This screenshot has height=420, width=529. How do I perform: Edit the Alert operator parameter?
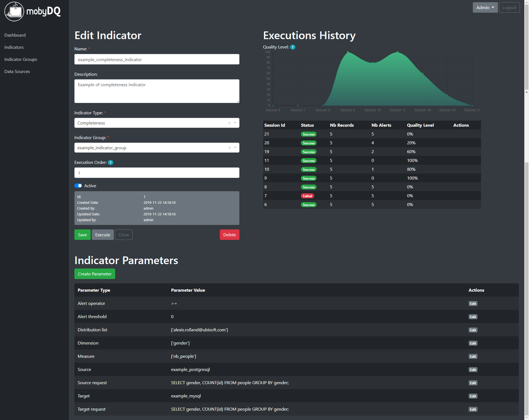coord(473,304)
